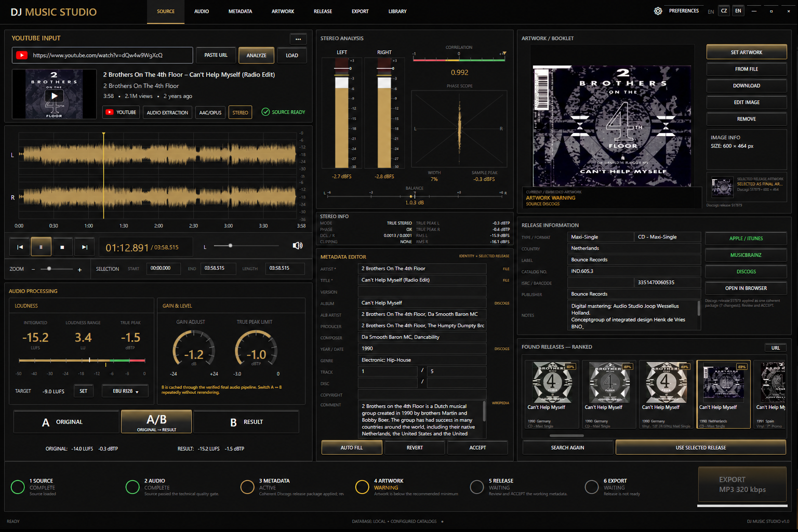The width and height of the screenshot is (798, 532).
Task: Click the Auto Fill metadata button
Action: tap(352, 447)
